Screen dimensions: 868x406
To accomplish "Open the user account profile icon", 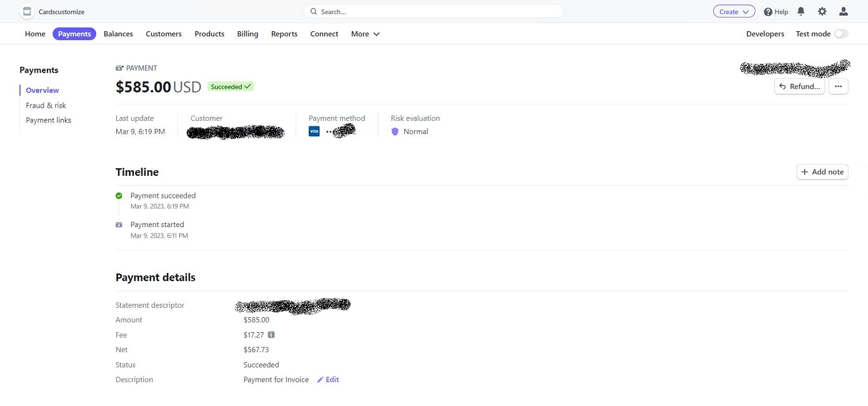I will 843,11.
